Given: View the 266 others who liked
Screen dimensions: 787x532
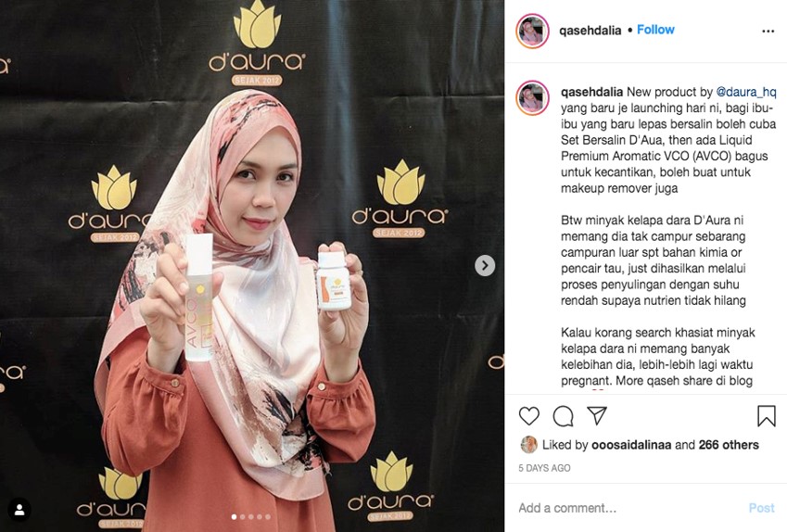Looking at the screenshot, I should 729,445.
